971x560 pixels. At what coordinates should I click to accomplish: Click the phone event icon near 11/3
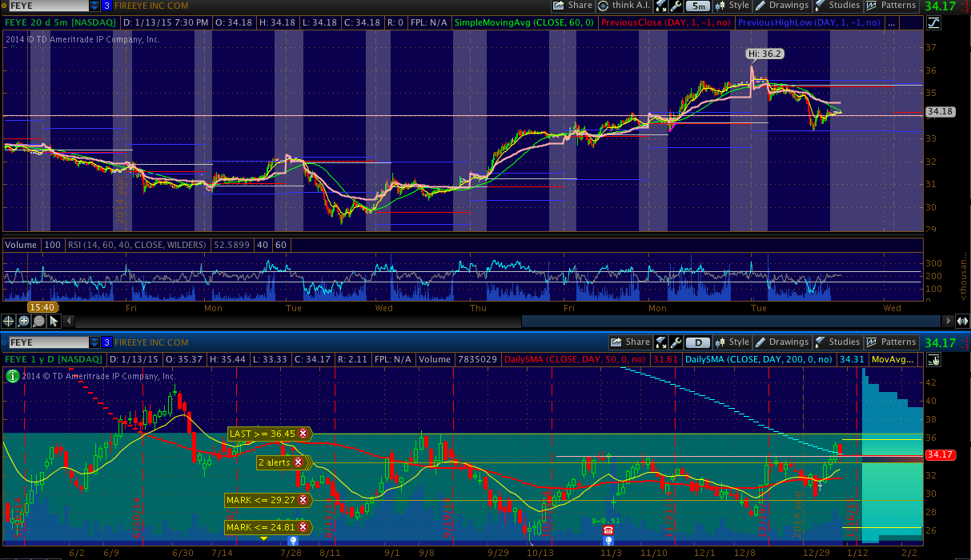[608, 530]
